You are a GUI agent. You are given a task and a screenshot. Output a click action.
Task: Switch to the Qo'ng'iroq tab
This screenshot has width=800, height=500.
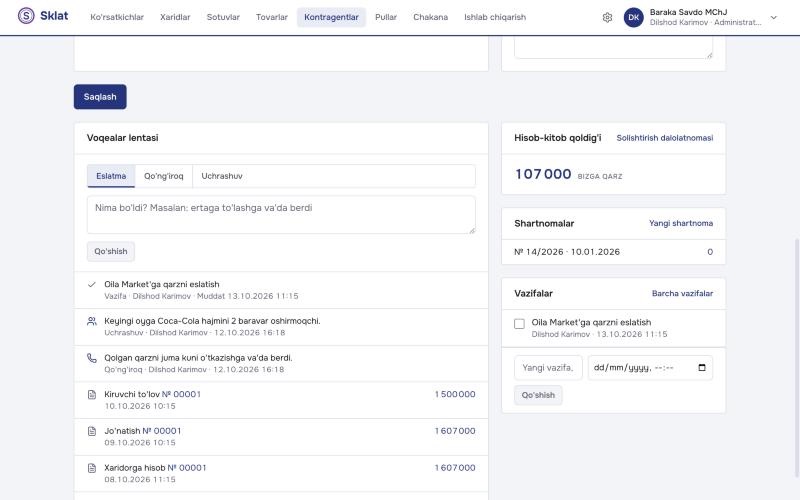pyautogui.click(x=163, y=176)
